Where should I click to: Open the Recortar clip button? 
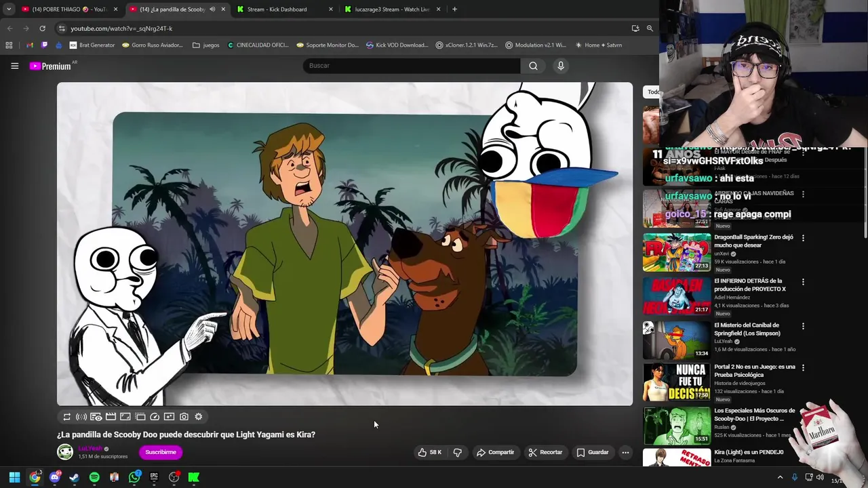click(x=545, y=452)
